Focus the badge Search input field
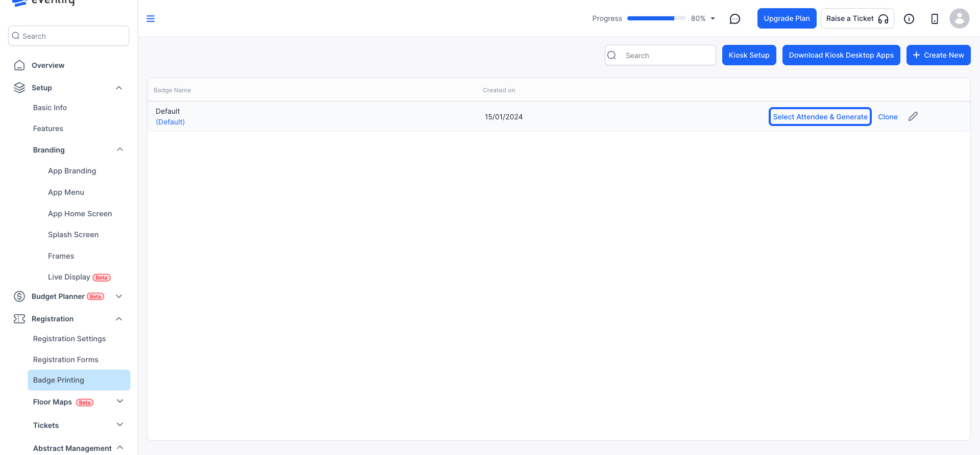Viewport: 980px width, 455px height. pos(660,55)
